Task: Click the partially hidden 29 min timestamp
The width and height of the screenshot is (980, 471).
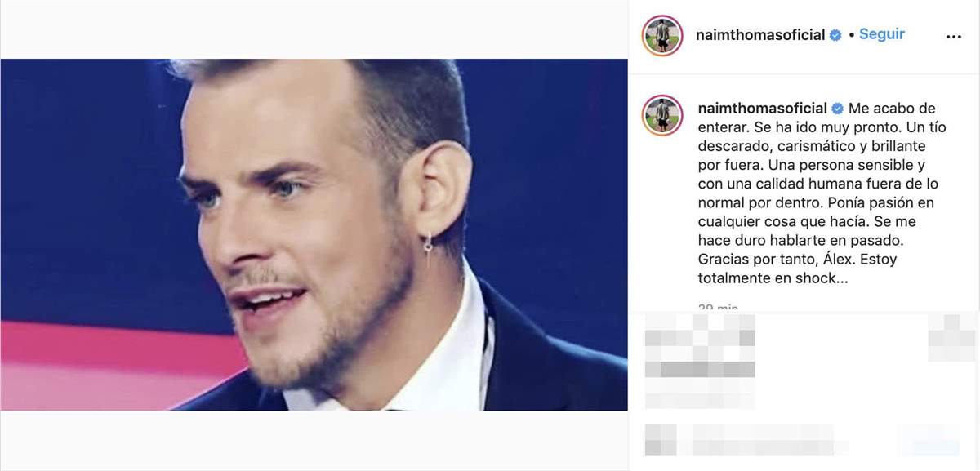Action: tap(719, 308)
